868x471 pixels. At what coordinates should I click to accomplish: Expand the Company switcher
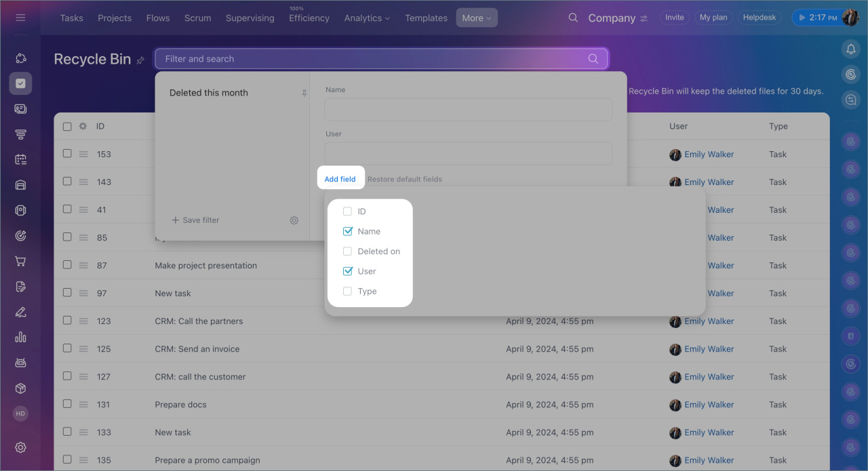coord(617,18)
